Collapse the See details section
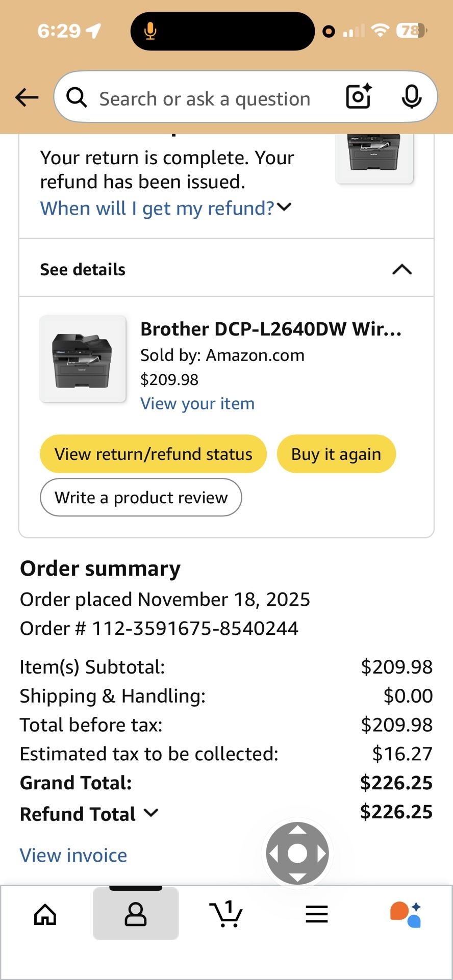 click(402, 269)
